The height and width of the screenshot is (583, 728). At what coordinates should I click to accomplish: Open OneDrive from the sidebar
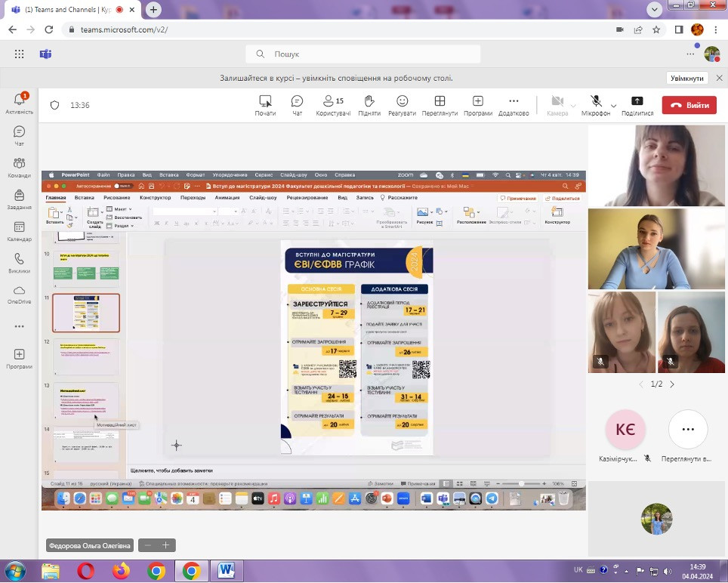point(19,294)
